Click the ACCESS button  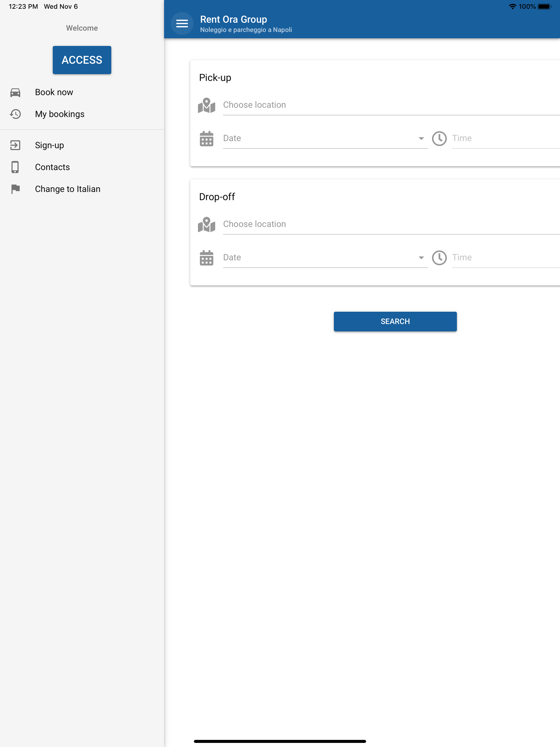[82, 60]
